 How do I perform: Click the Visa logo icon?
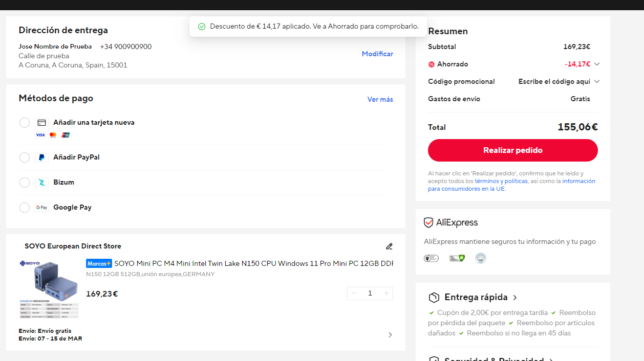pos(40,135)
